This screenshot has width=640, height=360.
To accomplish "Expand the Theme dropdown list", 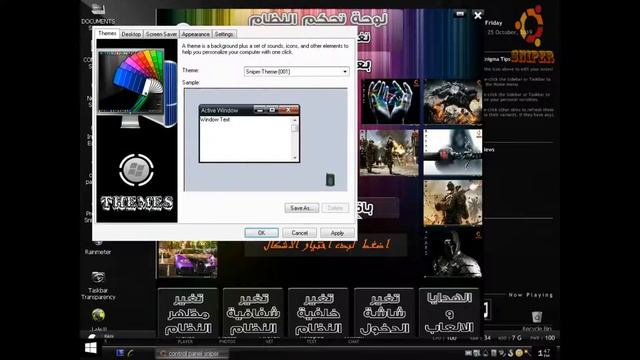I will coord(345,71).
